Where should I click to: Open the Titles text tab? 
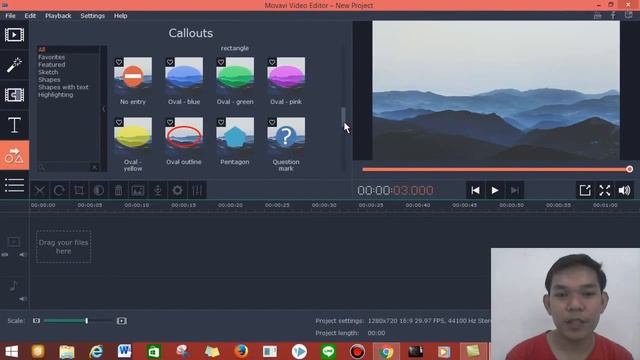click(x=14, y=125)
